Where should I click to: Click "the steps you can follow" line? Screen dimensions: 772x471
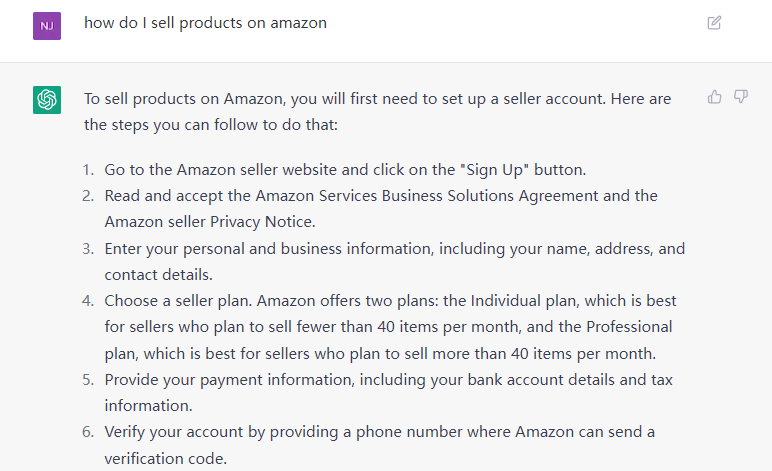pos(211,125)
